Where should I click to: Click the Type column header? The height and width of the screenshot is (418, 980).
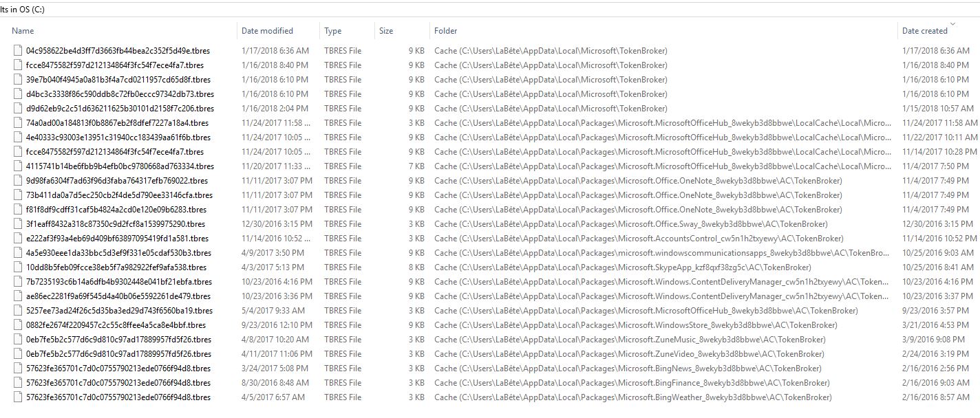point(333,31)
